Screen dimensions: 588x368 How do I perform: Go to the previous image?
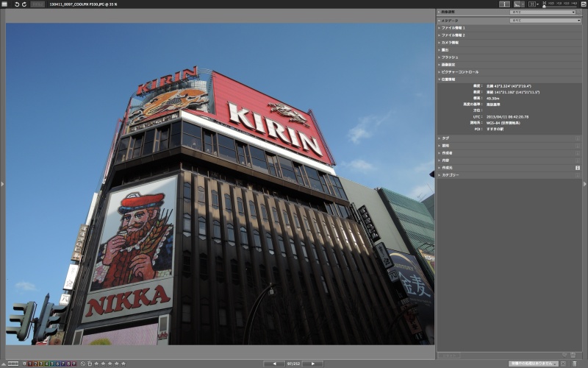274,364
